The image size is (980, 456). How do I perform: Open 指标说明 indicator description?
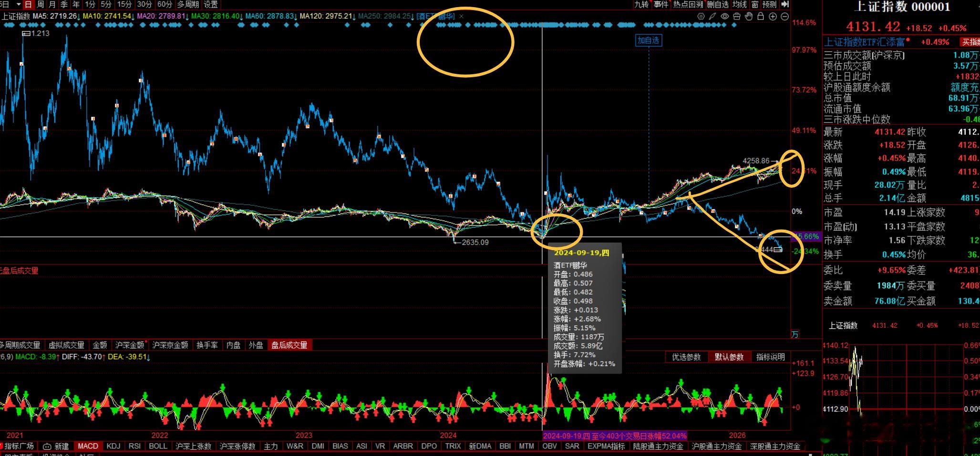pyautogui.click(x=771, y=357)
